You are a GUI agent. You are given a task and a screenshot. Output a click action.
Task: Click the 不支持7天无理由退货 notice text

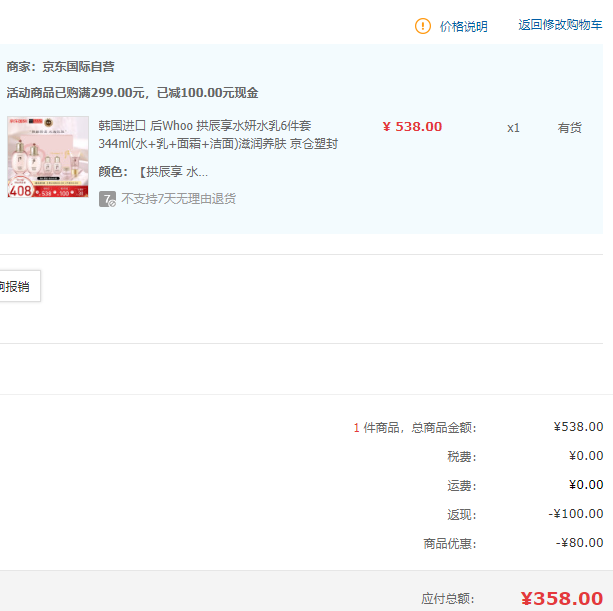click(179, 199)
